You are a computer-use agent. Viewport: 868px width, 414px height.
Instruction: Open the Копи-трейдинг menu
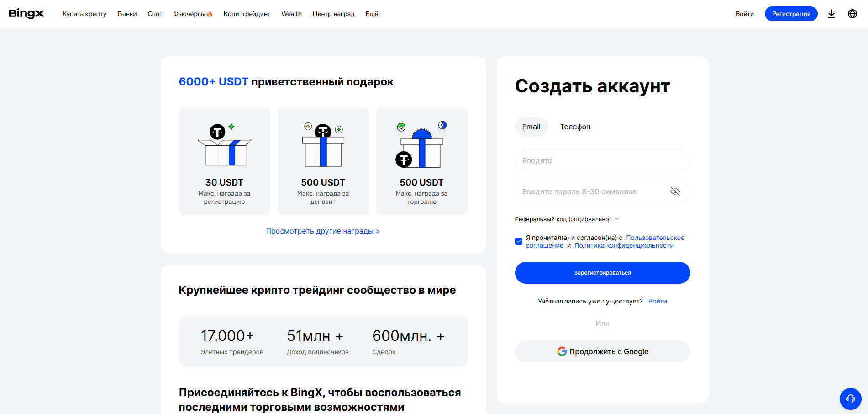[247, 14]
